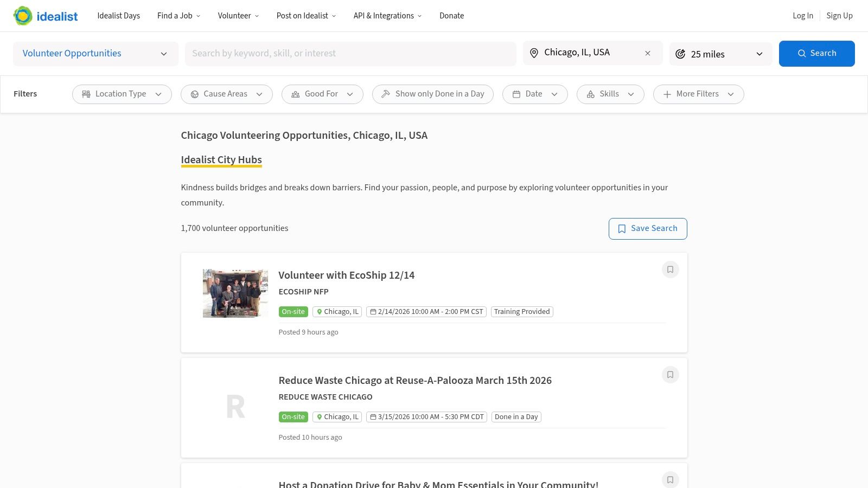Open the Post on Idealist menu
The width and height of the screenshot is (868, 488).
click(307, 16)
